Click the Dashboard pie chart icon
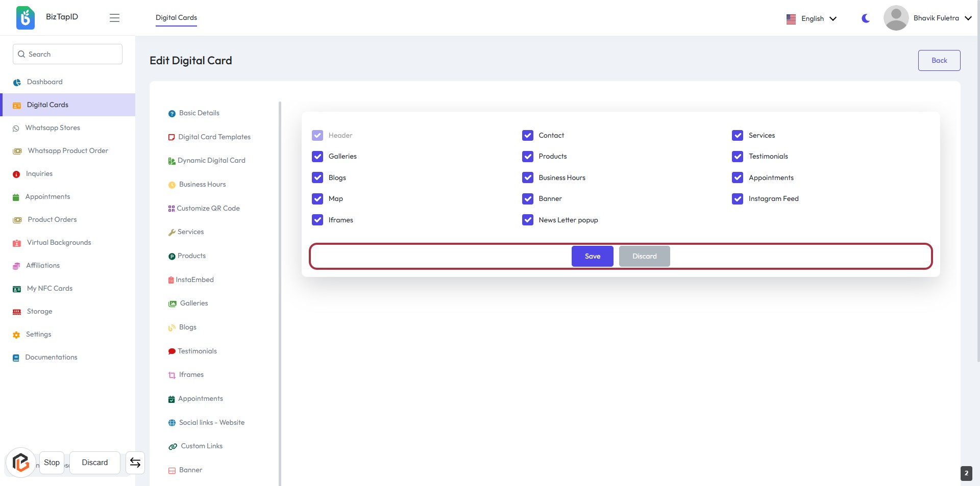 coord(17,82)
